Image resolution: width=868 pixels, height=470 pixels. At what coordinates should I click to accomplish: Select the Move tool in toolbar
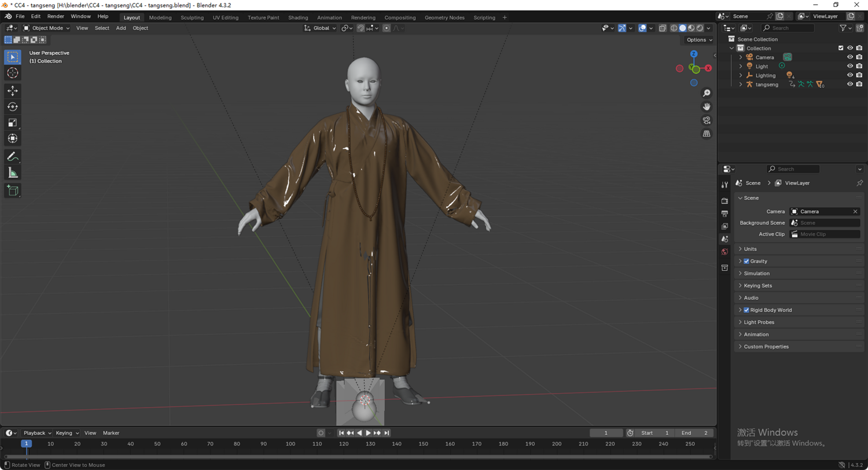coord(13,91)
